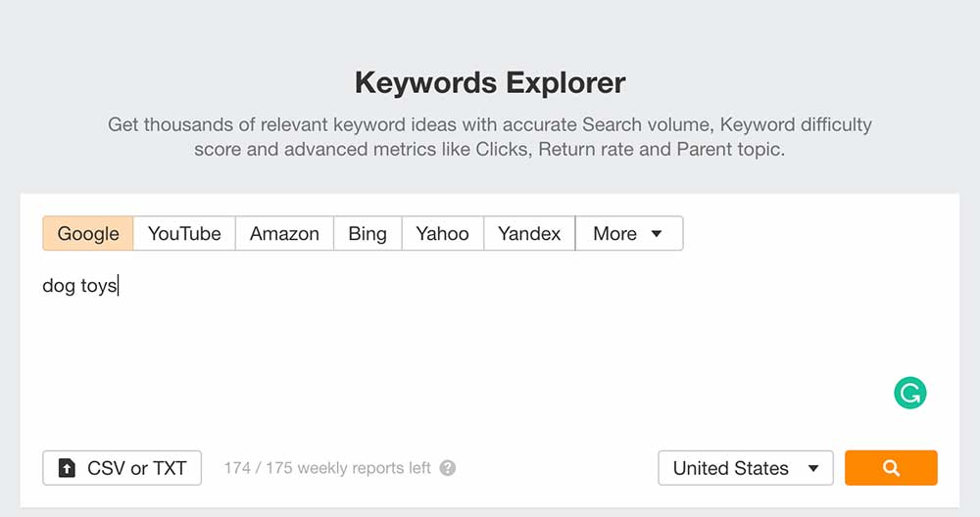
Task: Click into the 'dog toys' keyword field
Action: click(x=80, y=286)
